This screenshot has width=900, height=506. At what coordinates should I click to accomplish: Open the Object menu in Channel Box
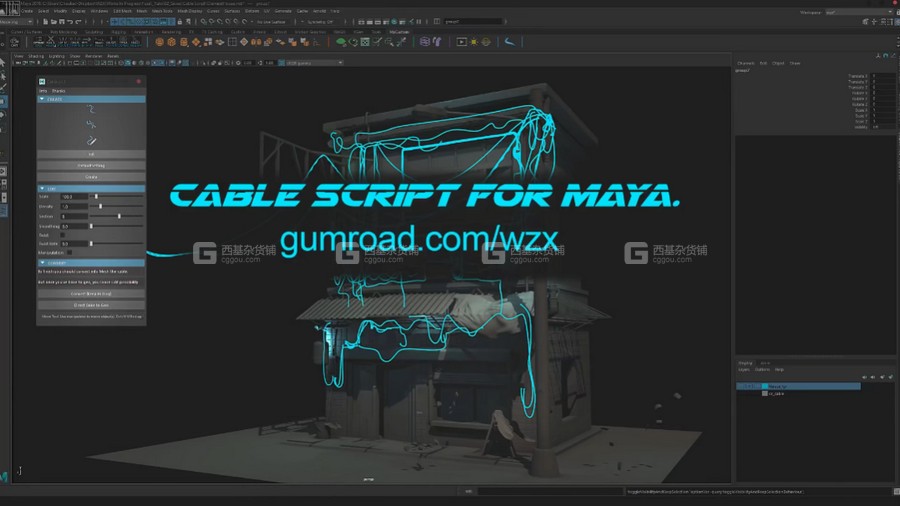click(x=778, y=63)
